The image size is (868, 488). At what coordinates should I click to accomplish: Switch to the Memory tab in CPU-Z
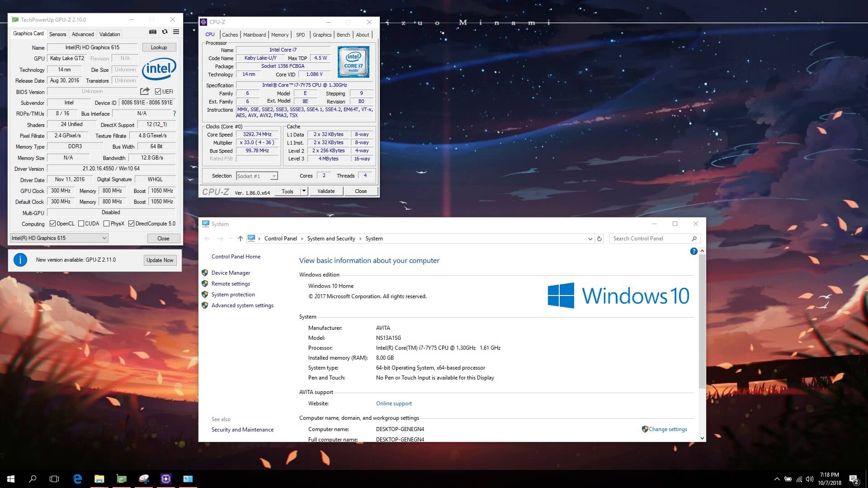[x=280, y=35]
